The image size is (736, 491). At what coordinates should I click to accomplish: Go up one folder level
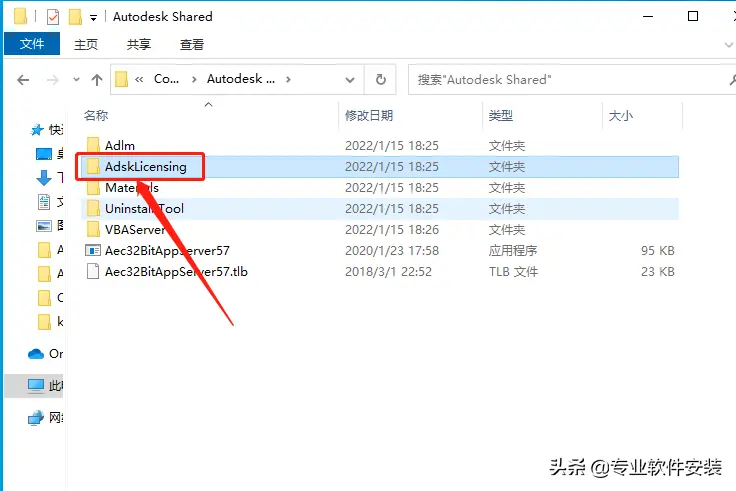pyautogui.click(x=97, y=80)
